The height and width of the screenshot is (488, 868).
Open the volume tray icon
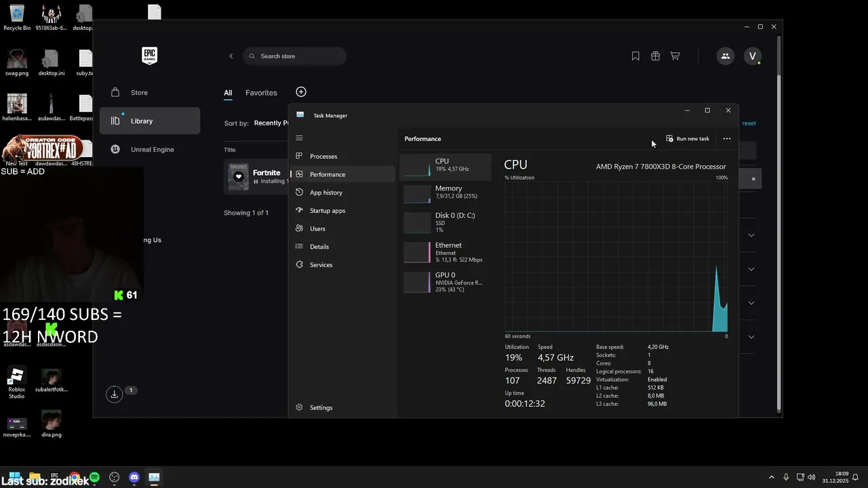click(811, 477)
